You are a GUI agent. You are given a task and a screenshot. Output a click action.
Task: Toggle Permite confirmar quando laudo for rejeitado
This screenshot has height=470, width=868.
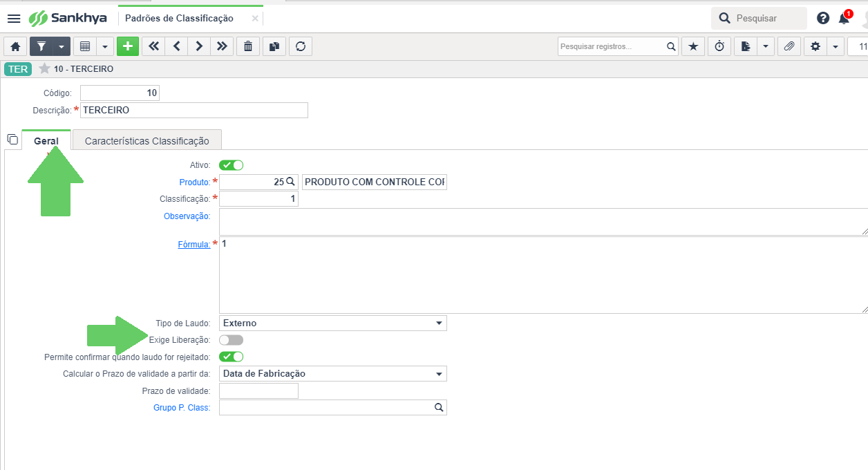pyautogui.click(x=231, y=357)
